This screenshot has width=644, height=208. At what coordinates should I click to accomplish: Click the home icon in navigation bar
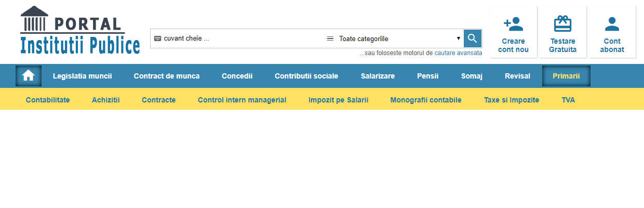[28, 76]
